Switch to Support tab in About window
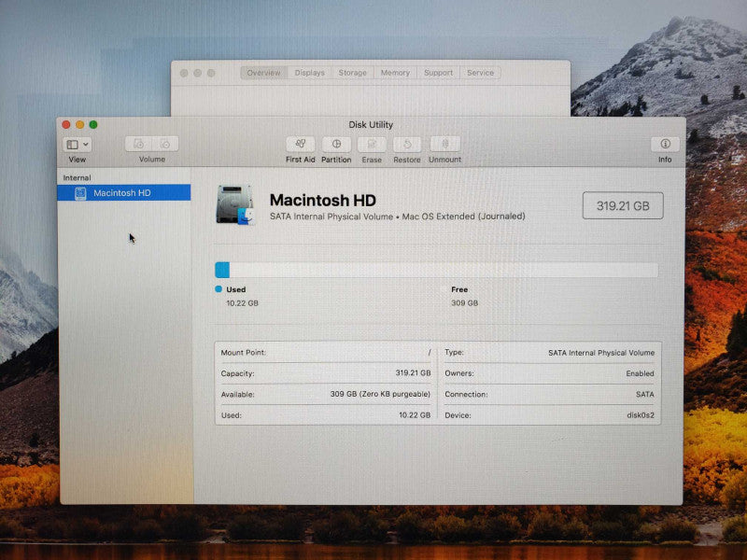Image resolution: width=747 pixels, height=560 pixels. coord(438,73)
